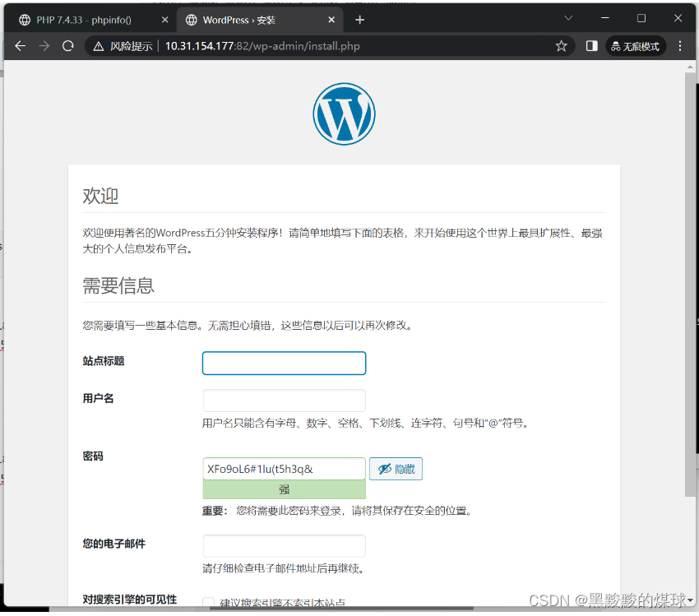The height and width of the screenshot is (616, 699).
Task: Check 建议搜索引擎不索引本站点 checkbox
Action: click(209, 603)
